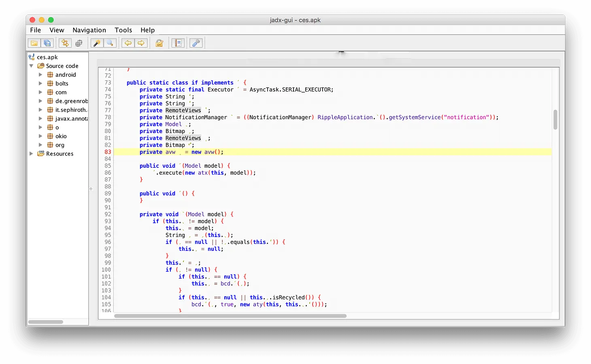The height and width of the screenshot is (364, 591).
Task: Click the de.greenrob package icon
Action: click(x=50, y=101)
